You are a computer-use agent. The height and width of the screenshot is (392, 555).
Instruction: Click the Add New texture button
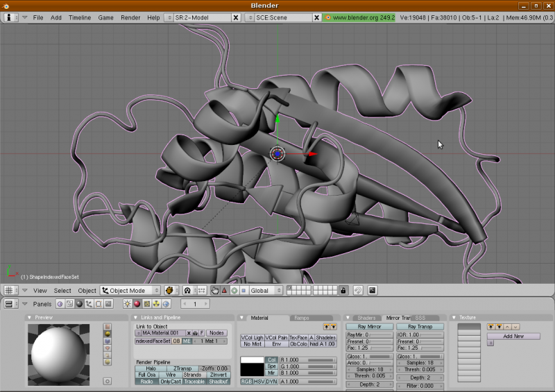coord(513,336)
